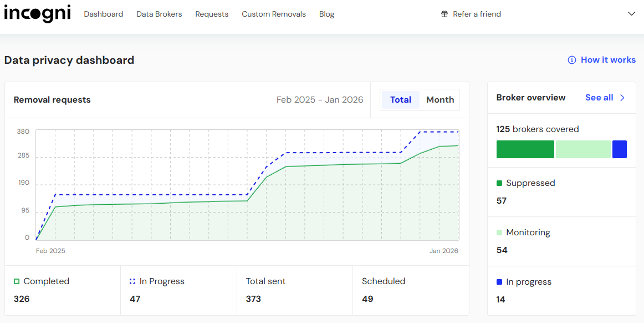Click the blue In progress legend marker
The width and height of the screenshot is (644, 323).
click(499, 281)
